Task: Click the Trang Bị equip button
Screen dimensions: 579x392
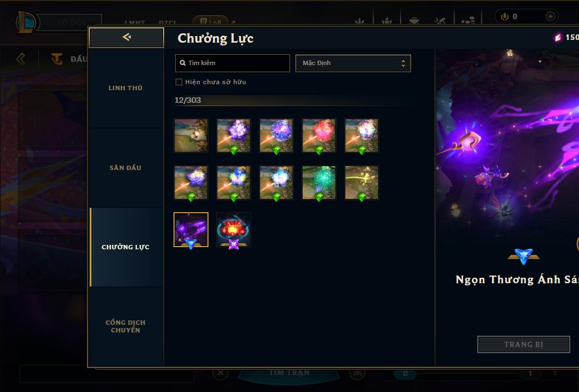Action: point(524,344)
